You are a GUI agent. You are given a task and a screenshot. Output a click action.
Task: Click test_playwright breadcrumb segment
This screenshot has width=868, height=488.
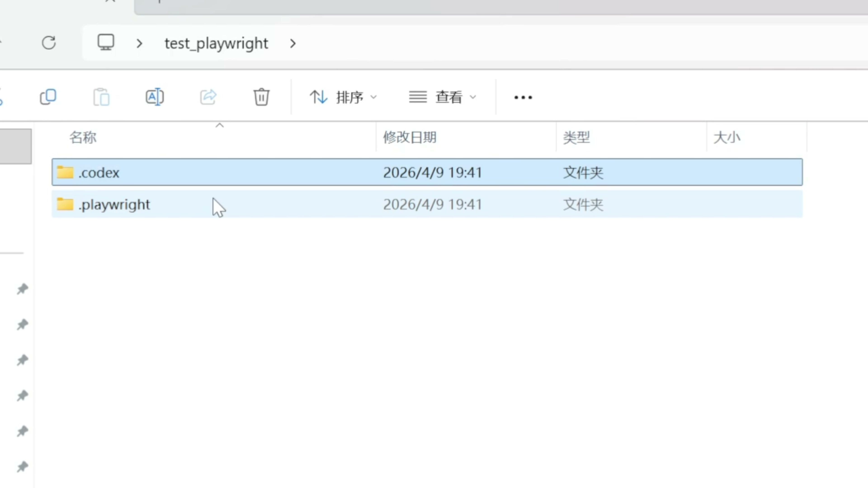(216, 43)
